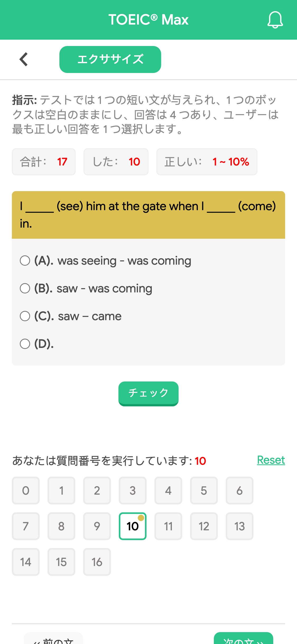Jump to question number 3

133,490
